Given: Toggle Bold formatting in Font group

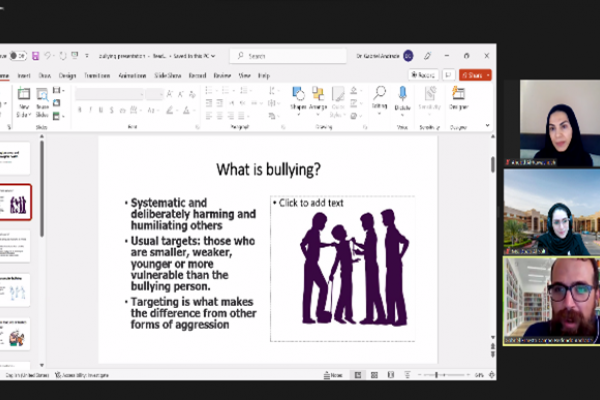Looking at the screenshot, I should (x=78, y=109).
